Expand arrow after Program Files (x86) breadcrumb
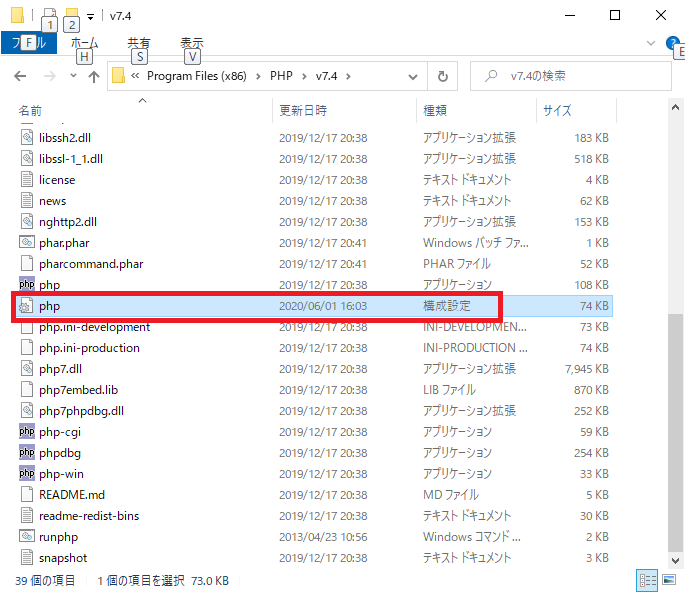Screen dimensions: 685x593 (x=258, y=76)
